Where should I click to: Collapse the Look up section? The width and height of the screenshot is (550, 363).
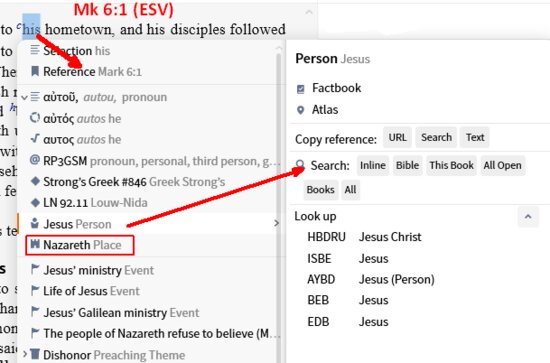tap(528, 217)
